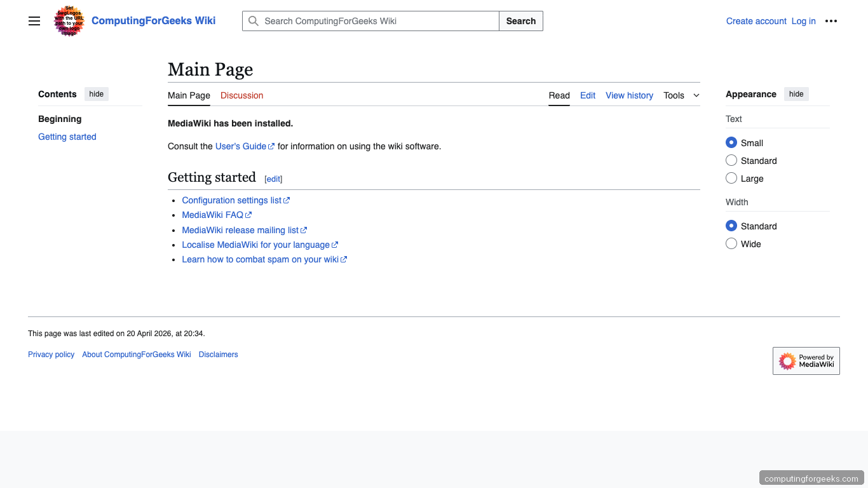The image size is (868, 488).
Task: Click the Powered by MediaWiki badge
Action: pos(806,360)
